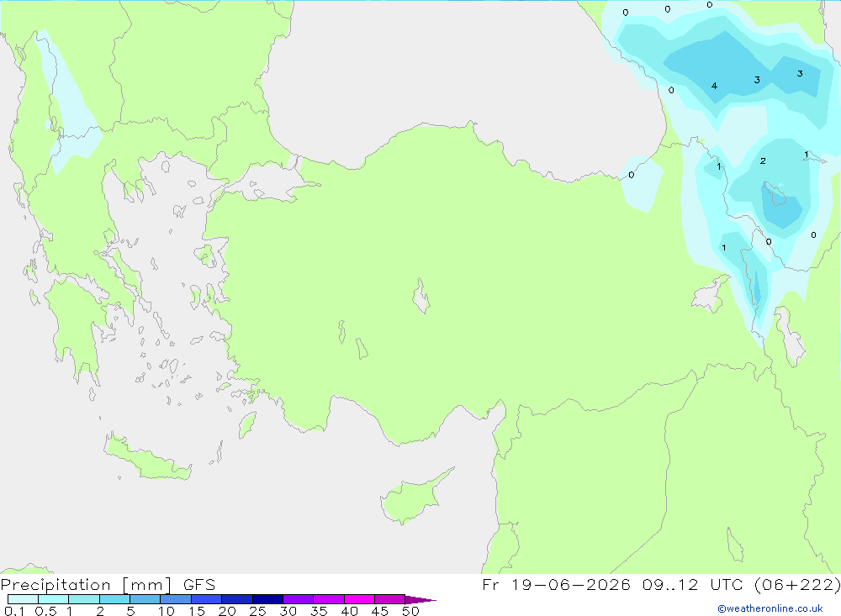This screenshot has height=616, width=841.
Task: Click the legend tick label '15'
Action: pyautogui.click(x=197, y=611)
